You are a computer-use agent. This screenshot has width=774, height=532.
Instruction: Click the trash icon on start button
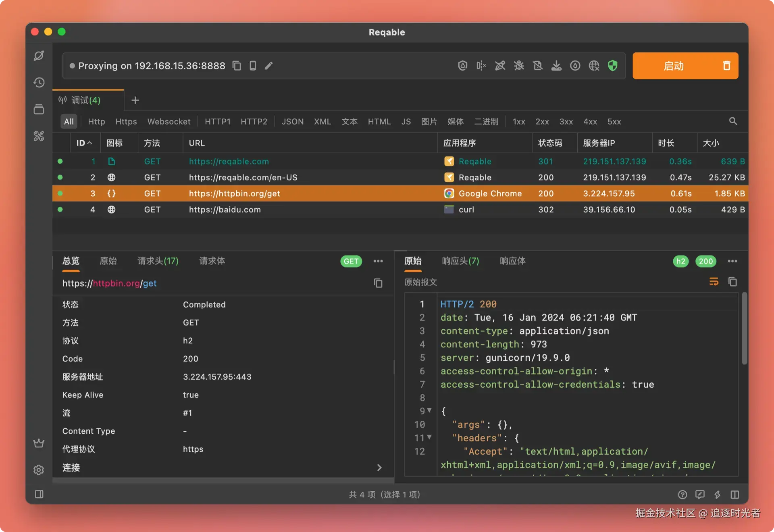tap(726, 66)
